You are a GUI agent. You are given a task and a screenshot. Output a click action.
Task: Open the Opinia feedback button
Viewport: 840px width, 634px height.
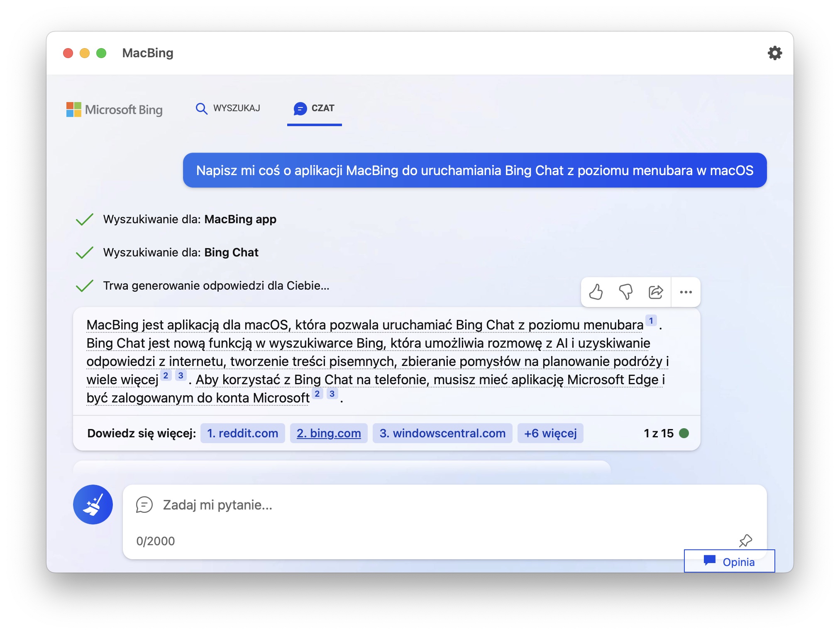coord(729,561)
